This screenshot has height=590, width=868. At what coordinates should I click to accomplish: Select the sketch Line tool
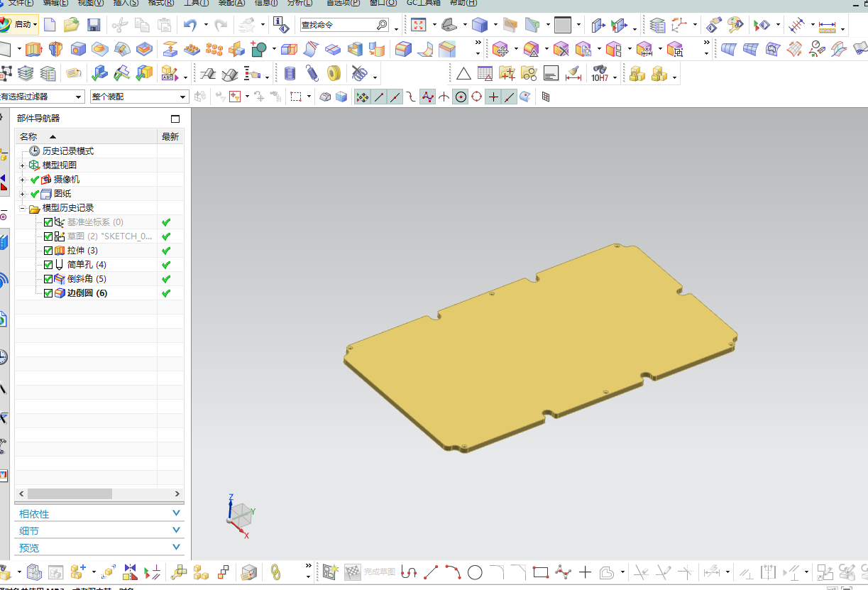431,572
